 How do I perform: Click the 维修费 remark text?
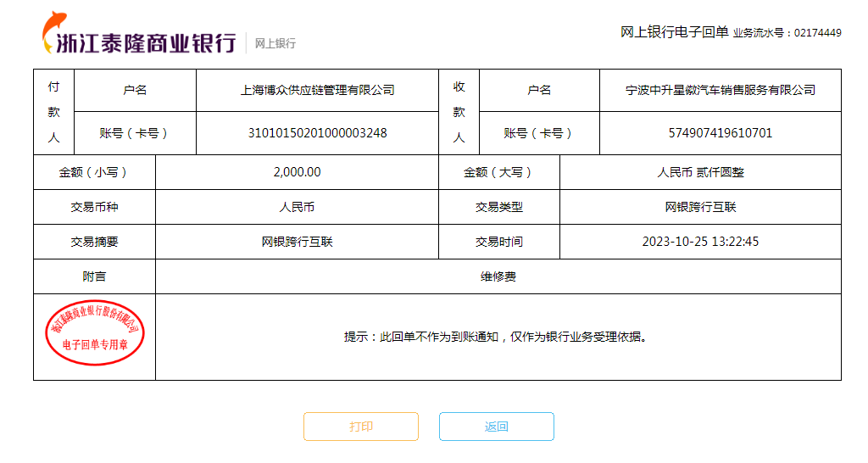point(498,276)
